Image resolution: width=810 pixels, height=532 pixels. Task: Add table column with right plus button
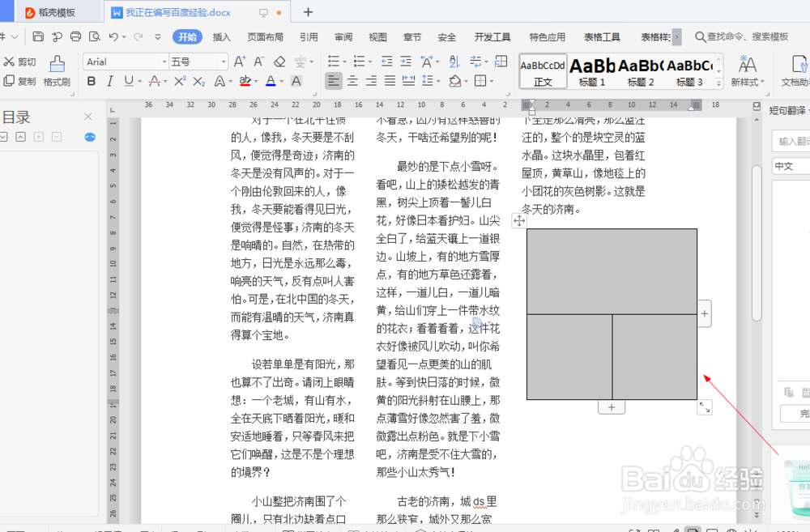tap(705, 313)
